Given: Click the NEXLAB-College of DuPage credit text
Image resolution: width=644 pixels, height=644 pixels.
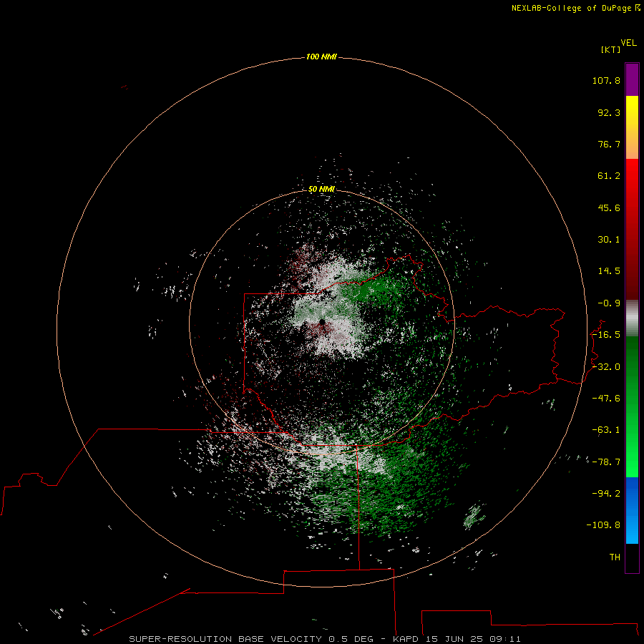Looking at the screenshot, I should pos(571,8).
